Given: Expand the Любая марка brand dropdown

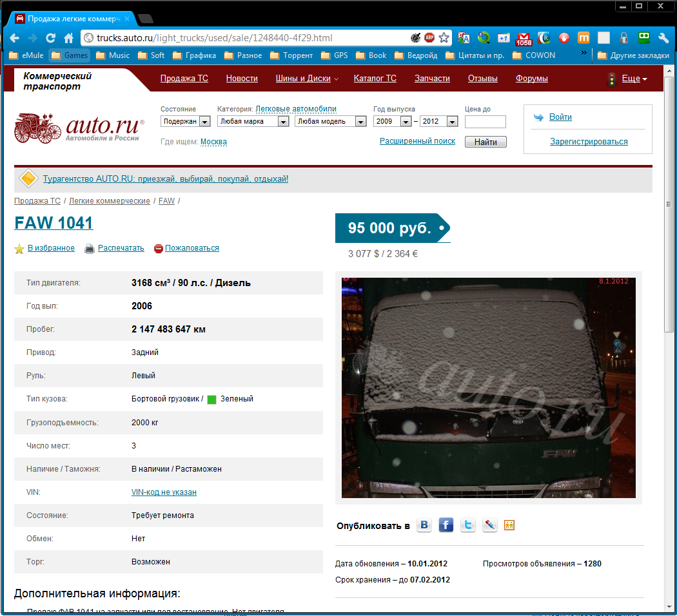Looking at the screenshot, I should pos(253,121).
